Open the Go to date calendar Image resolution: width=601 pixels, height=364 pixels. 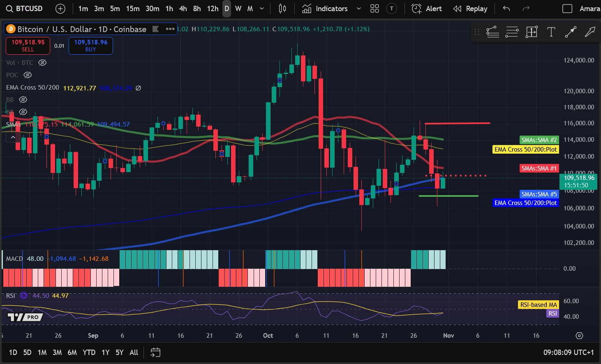(155, 352)
